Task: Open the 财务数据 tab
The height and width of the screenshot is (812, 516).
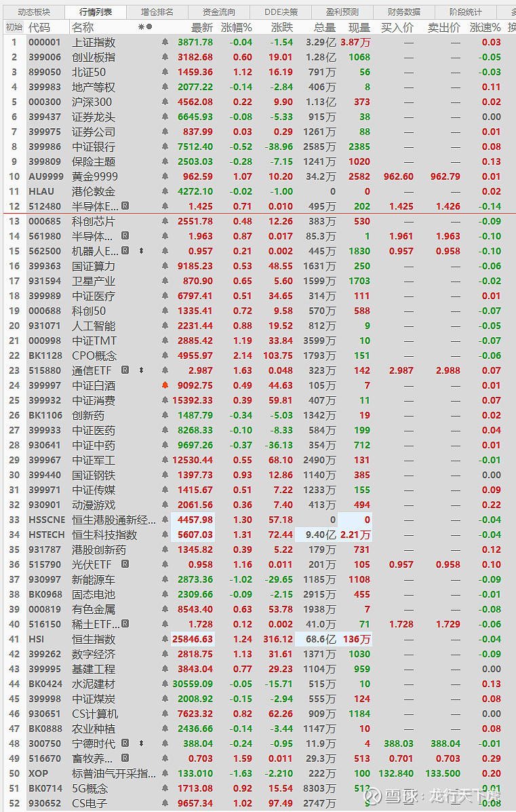Action: click(404, 12)
